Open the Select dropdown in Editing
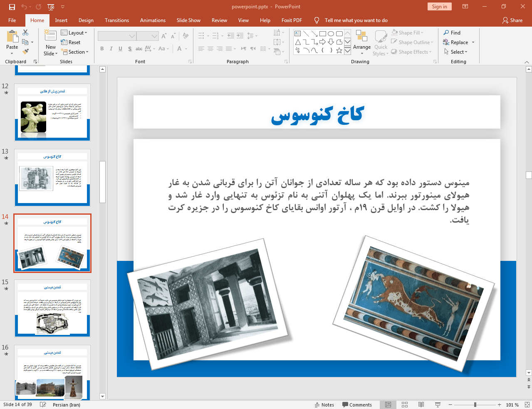 point(456,52)
